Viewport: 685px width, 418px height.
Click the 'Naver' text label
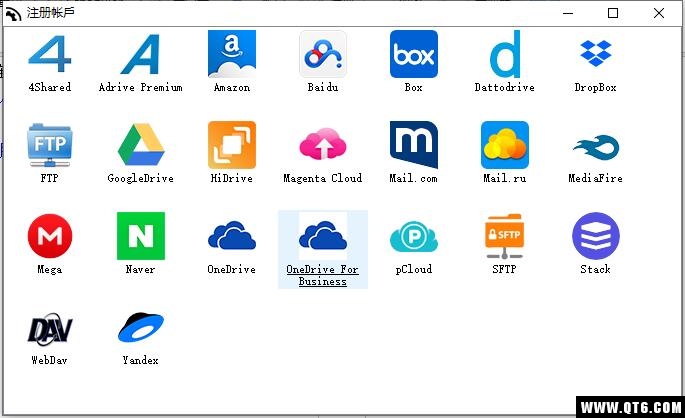[x=140, y=269]
